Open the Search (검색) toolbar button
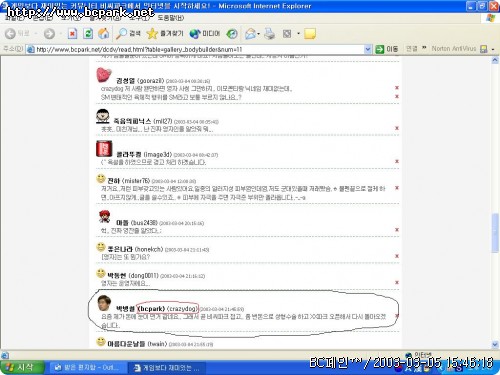Image resolution: width=500 pixels, height=375 pixels. 128,33
